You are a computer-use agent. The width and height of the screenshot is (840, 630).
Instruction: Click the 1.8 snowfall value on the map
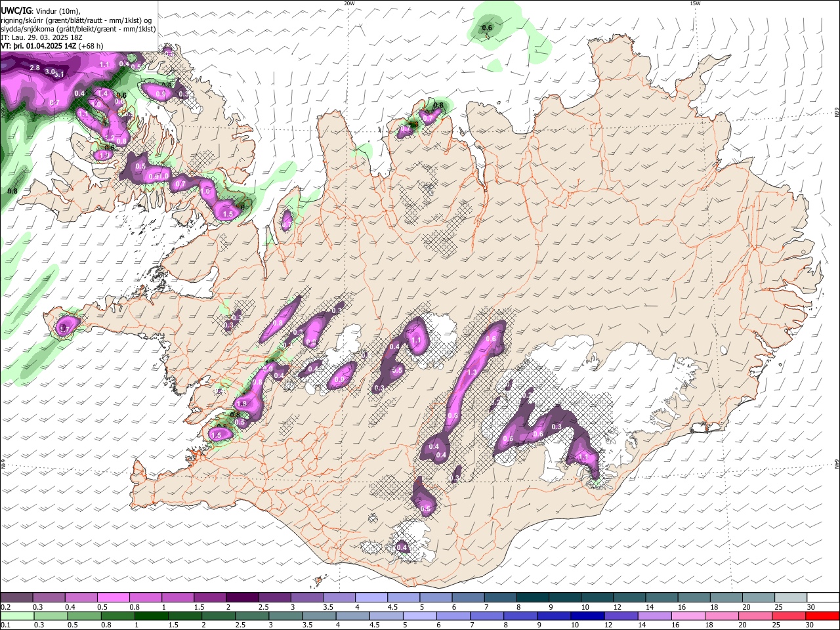click(241, 404)
